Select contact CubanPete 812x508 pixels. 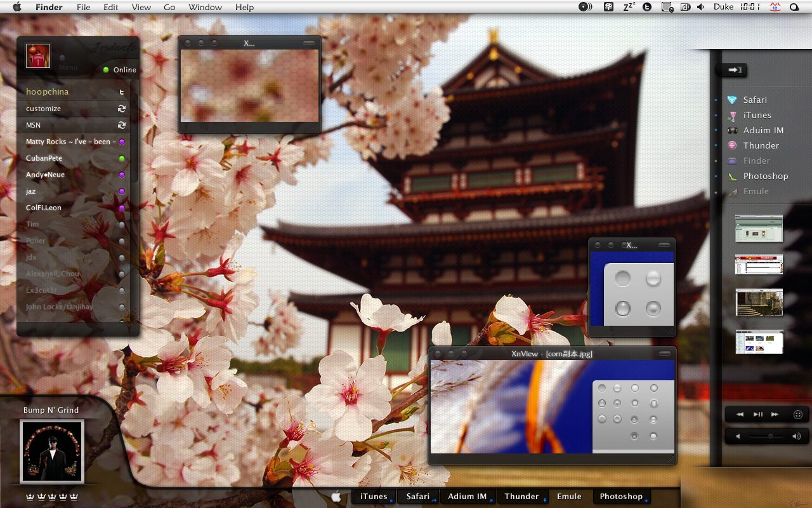74,158
